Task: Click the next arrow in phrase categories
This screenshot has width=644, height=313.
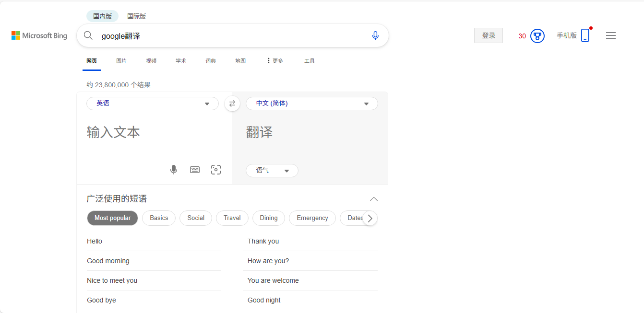Action: 370,218
